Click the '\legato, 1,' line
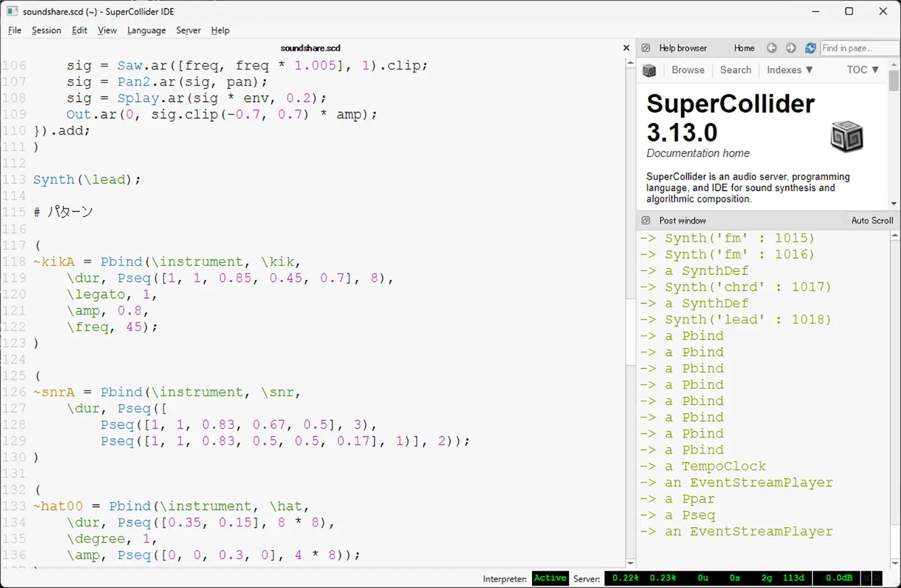Image resolution: width=901 pixels, height=588 pixels. point(112,295)
